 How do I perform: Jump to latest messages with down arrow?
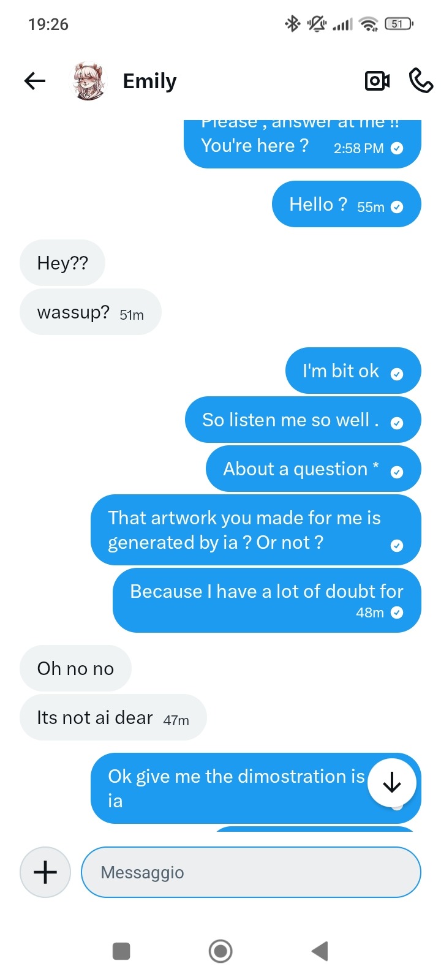392,783
